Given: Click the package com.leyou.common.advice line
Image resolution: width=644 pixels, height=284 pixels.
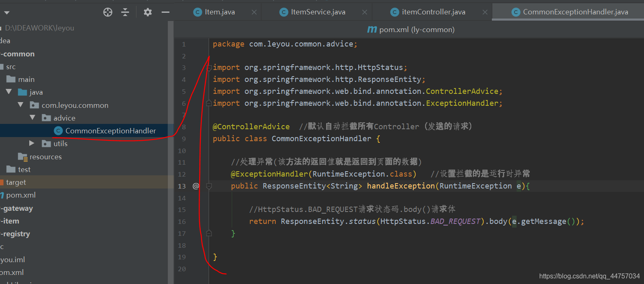Looking at the screenshot, I should point(285,44).
